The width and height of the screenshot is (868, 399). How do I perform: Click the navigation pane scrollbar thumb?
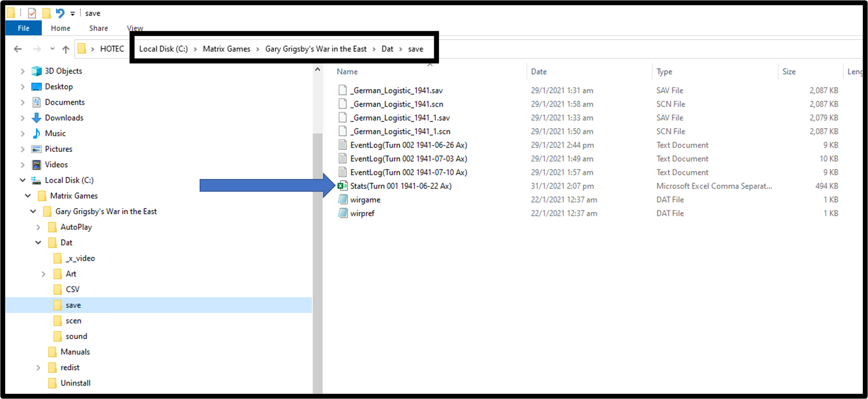click(318, 263)
